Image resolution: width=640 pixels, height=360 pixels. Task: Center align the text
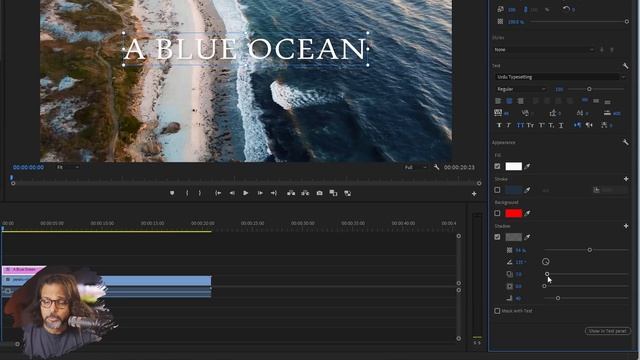509,101
